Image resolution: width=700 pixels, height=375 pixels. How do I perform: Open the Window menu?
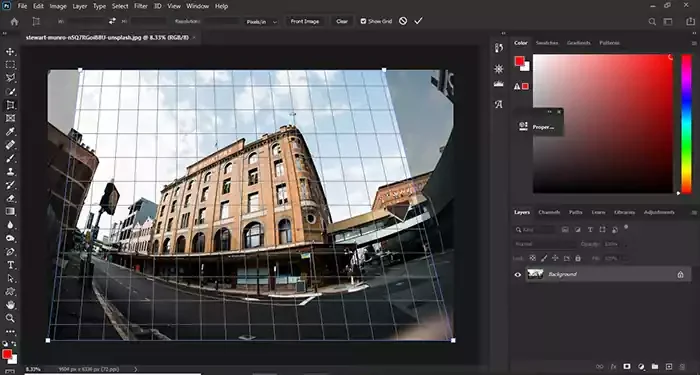click(197, 6)
